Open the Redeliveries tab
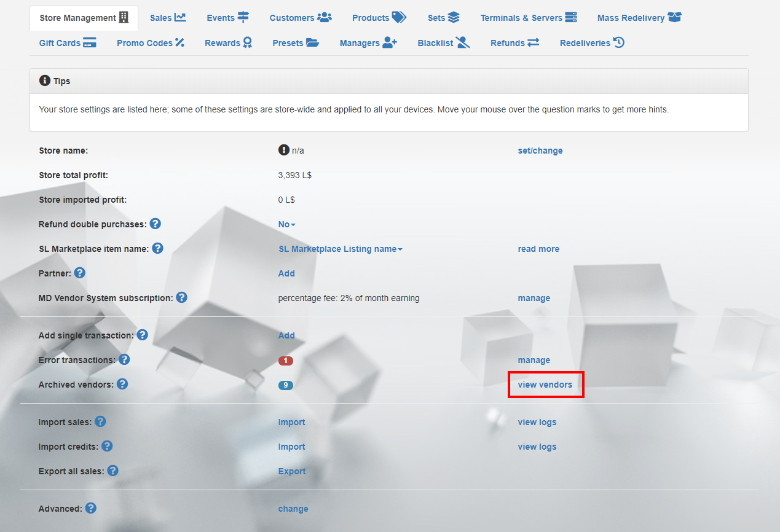This screenshot has width=780, height=532. (x=592, y=43)
